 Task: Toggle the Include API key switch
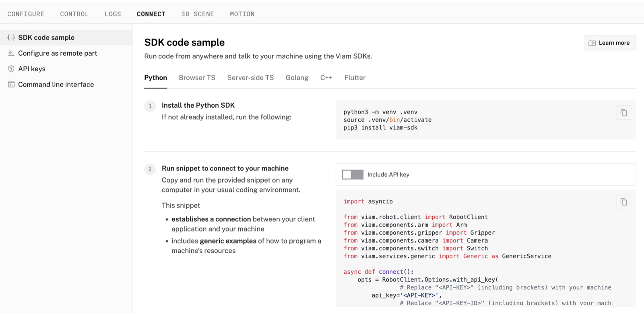tap(353, 175)
